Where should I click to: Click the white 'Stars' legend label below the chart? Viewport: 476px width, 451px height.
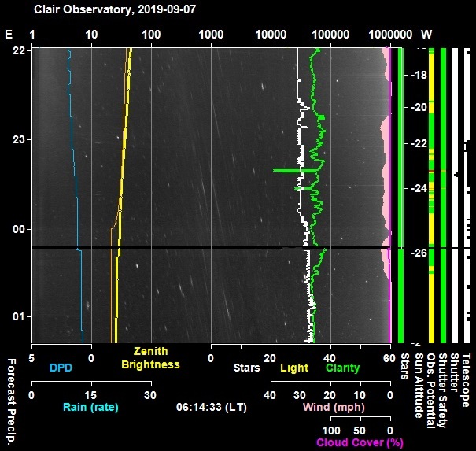[247, 368]
